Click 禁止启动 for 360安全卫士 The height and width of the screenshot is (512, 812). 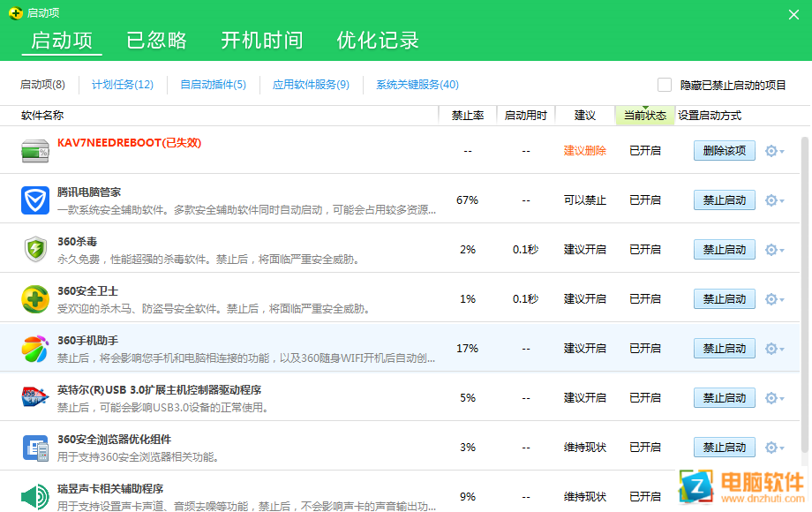click(x=724, y=299)
